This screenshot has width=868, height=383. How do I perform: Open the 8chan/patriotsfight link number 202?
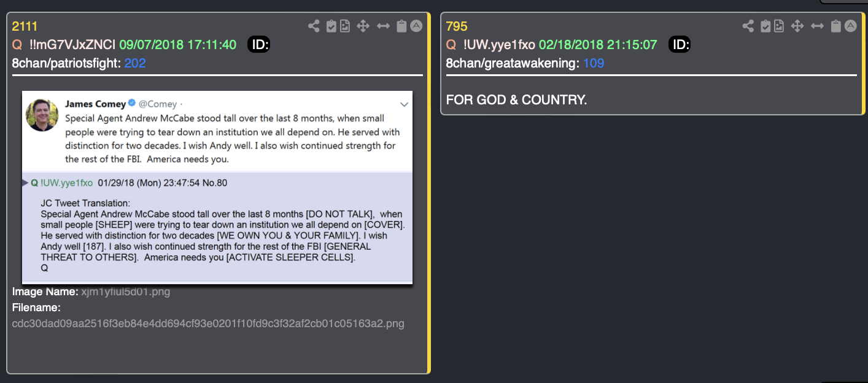pos(135,63)
